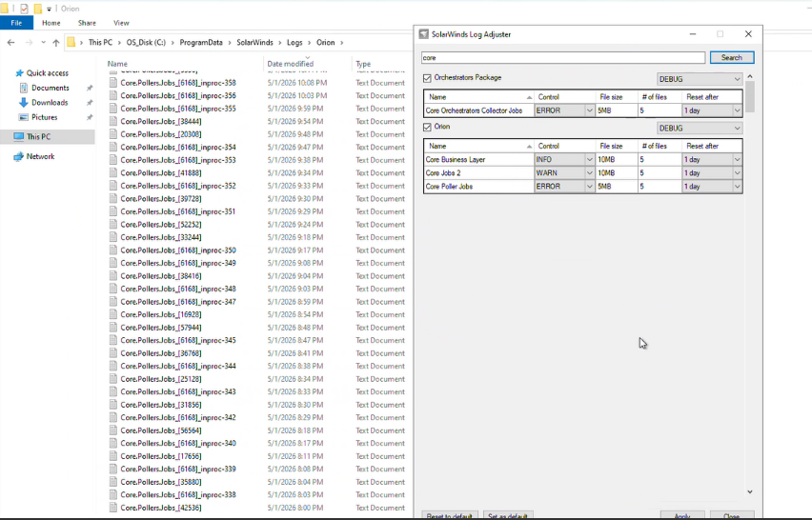This screenshot has width=812, height=520.
Task: Open Control dropdown for Core Orchestrators Collector Jobs
Action: (564, 110)
